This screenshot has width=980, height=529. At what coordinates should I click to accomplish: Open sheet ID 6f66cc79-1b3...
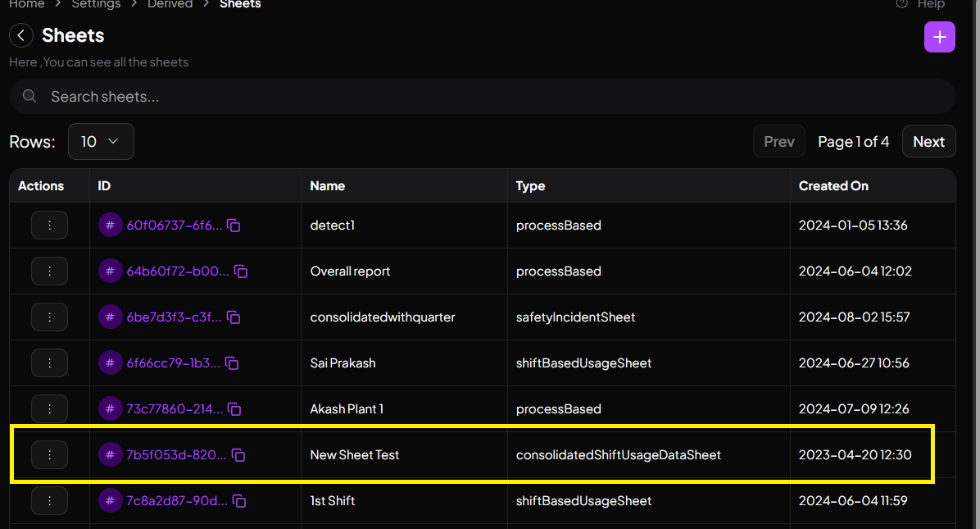coord(173,363)
